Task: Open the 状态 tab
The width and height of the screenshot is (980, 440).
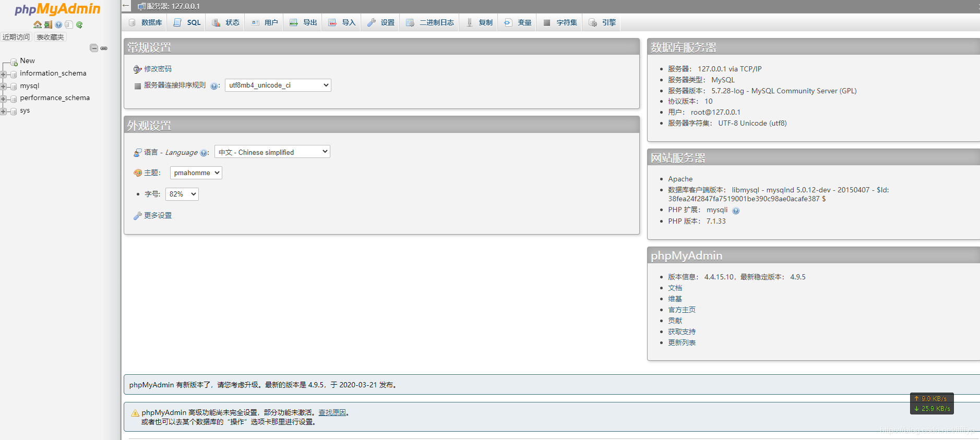Action: pyautogui.click(x=225, y=22)
